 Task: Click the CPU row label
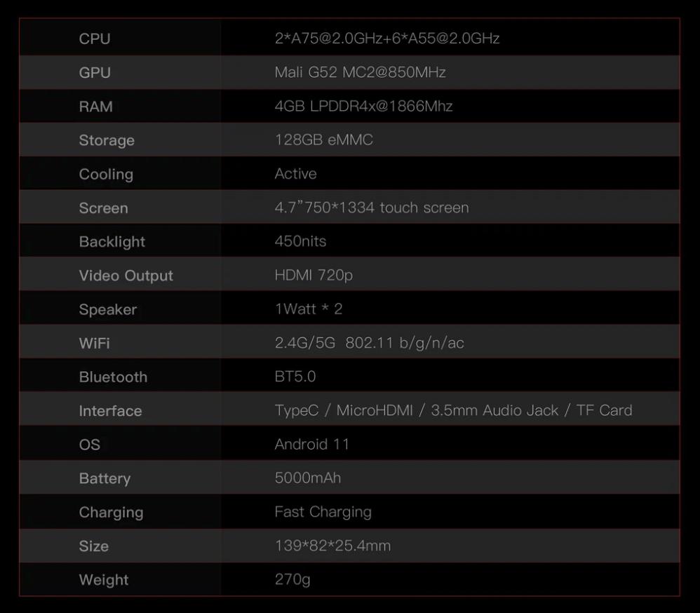95,39
